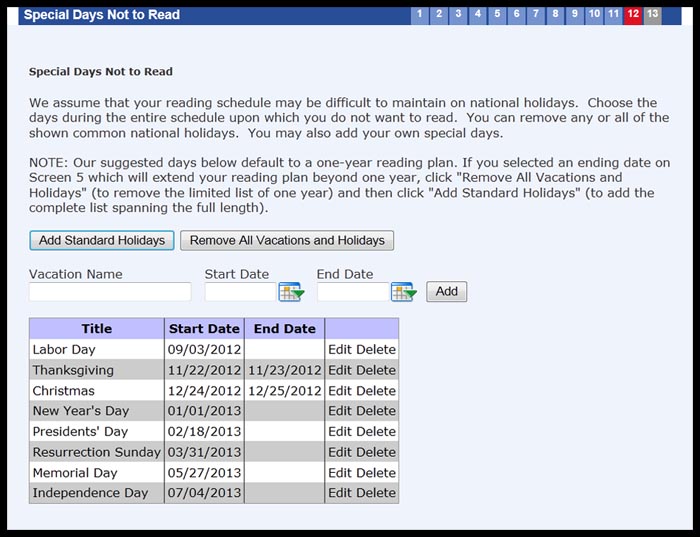Focus the End Date input field
Viewport: 700px width, 537px height.
pos(353,291)
